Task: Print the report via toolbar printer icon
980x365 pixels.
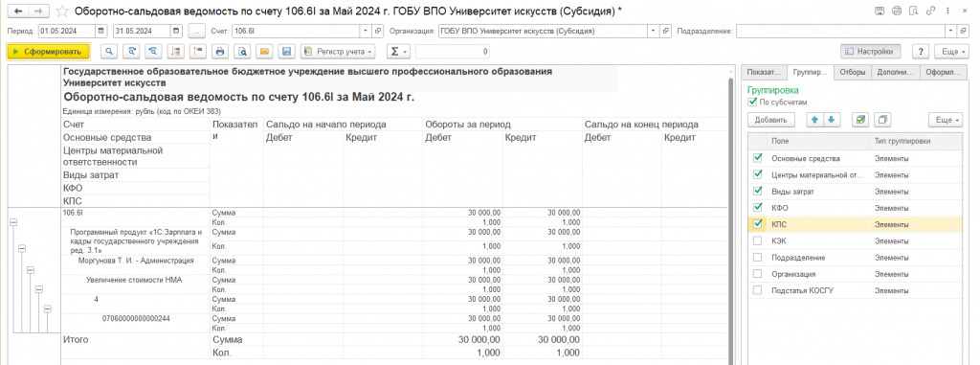Action: [220, 52]
